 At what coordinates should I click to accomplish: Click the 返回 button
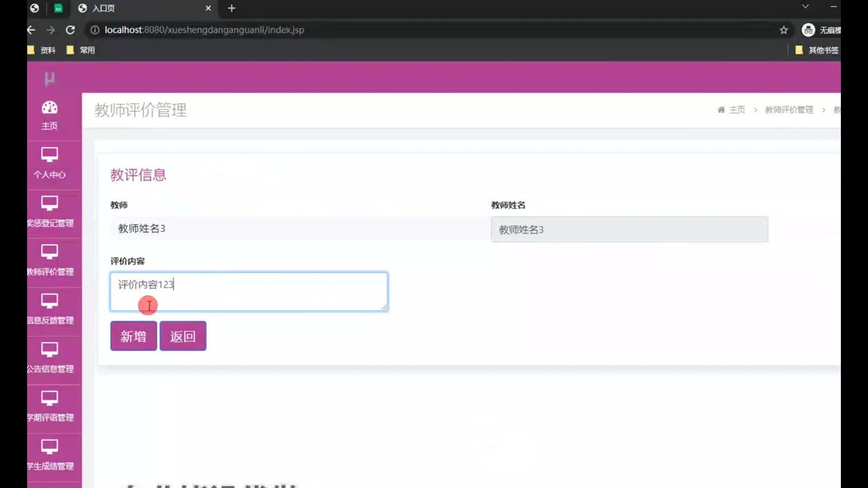[183, 336]
